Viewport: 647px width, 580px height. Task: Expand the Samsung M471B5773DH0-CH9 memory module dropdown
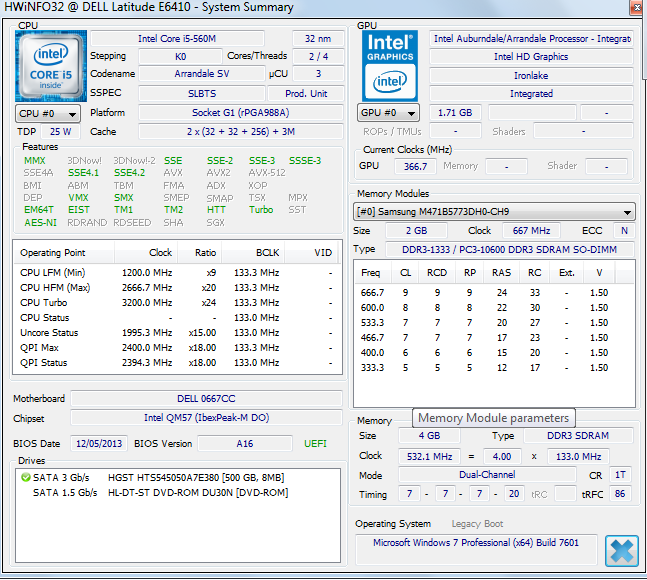pos(494,212)
